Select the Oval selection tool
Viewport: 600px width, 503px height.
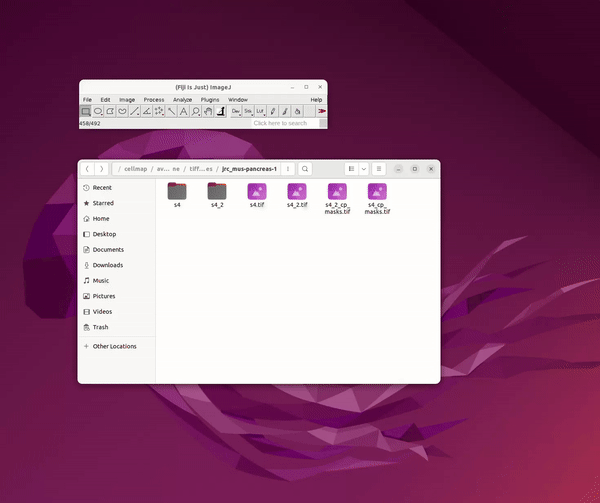(x=98, y=111)
